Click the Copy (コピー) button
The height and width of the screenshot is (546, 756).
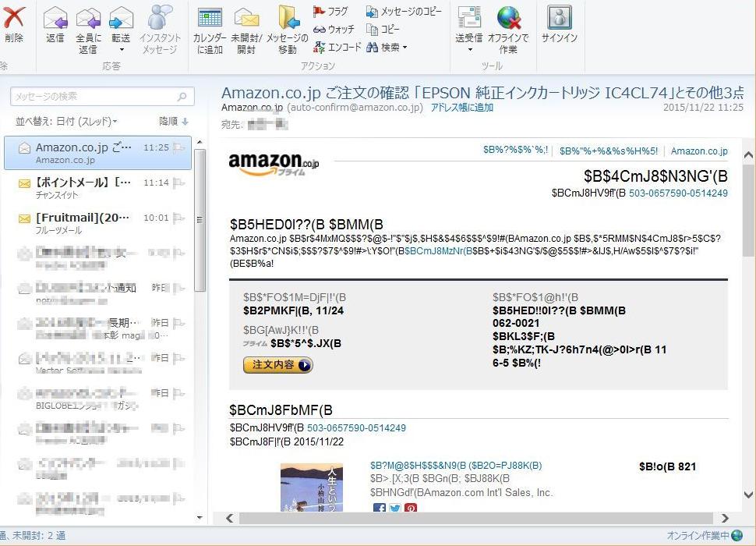383,30
